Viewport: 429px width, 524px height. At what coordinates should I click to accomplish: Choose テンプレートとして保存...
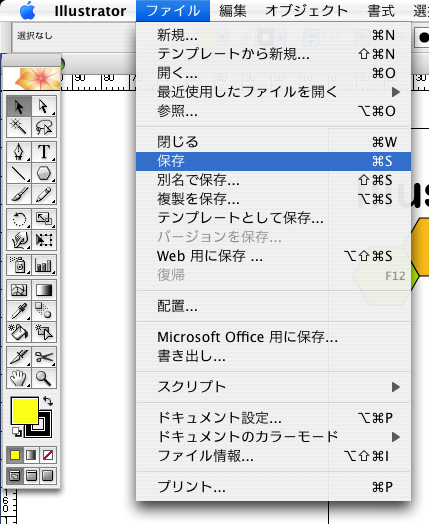(273, 218)
